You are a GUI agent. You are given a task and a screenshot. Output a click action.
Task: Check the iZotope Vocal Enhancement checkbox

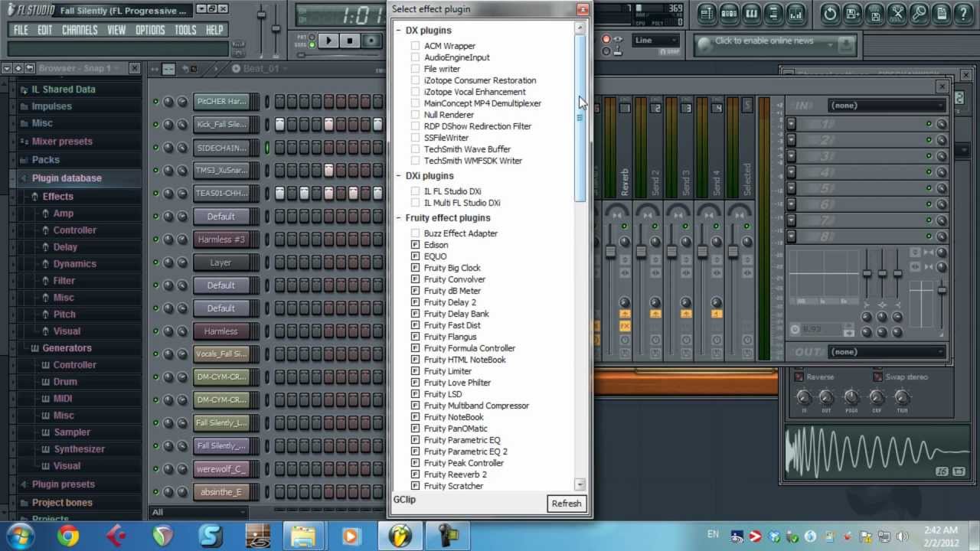[415, 92]
